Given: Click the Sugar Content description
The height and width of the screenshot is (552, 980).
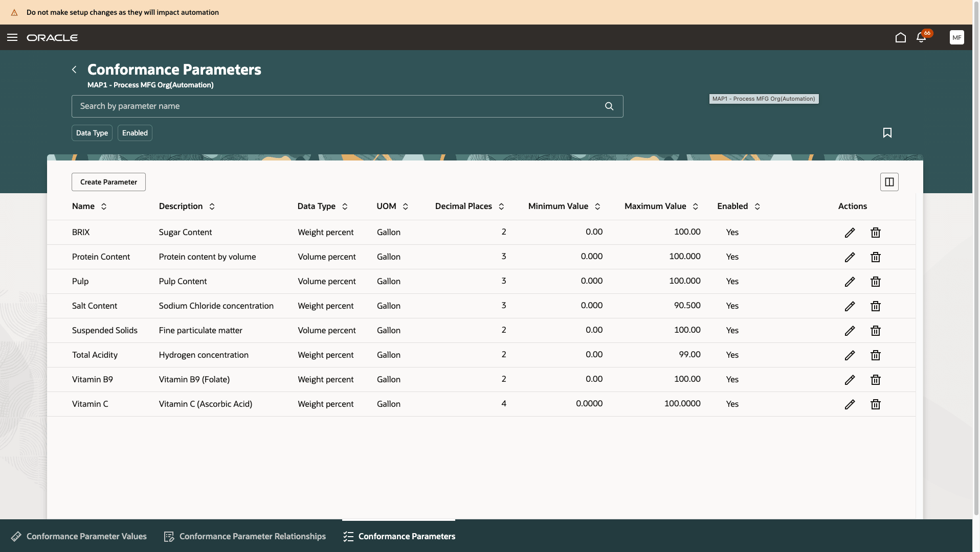Looking at the screenshot, I should coord(185,233).
